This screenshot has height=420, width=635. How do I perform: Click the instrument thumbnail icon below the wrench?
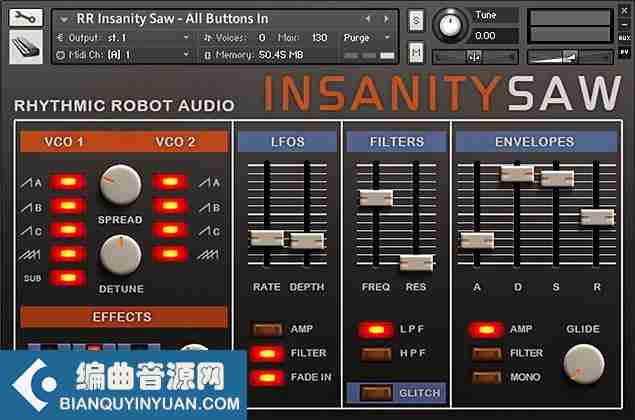[26, 47]
